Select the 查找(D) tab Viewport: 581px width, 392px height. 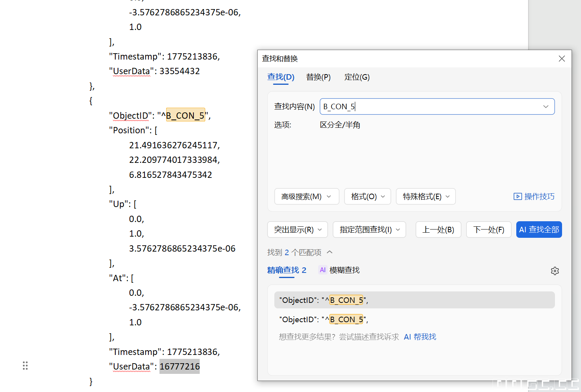(281, 77)
